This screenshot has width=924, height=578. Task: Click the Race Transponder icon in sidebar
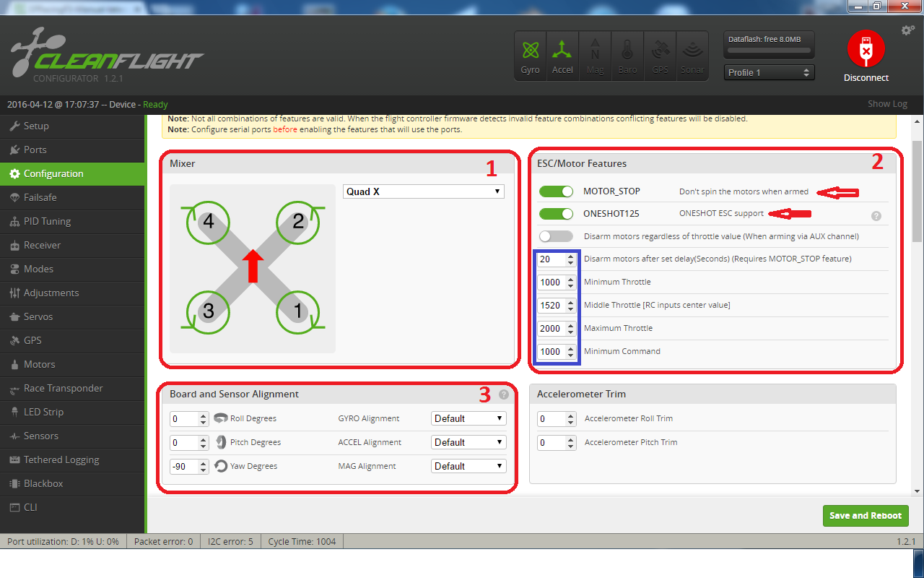pyautogui.click(x=14, y=388)
